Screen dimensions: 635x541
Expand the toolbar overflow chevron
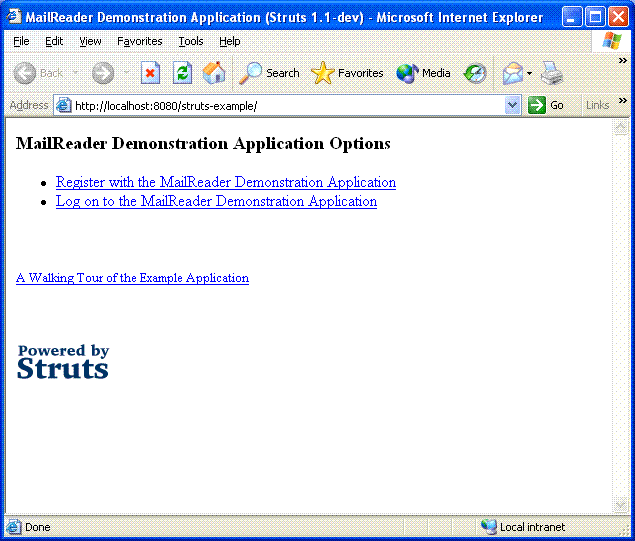623,61
